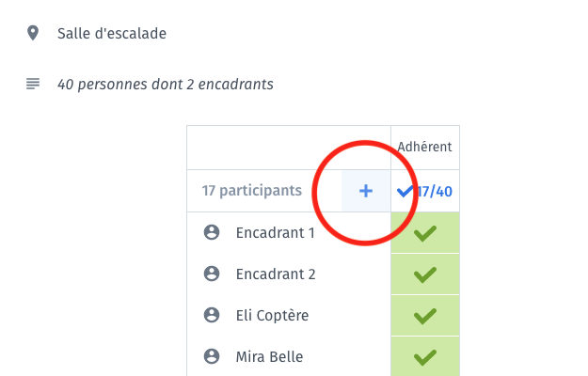Click Mira Belle avatar icon
This screenshot has height=376, width=588.
click(212, 356)
